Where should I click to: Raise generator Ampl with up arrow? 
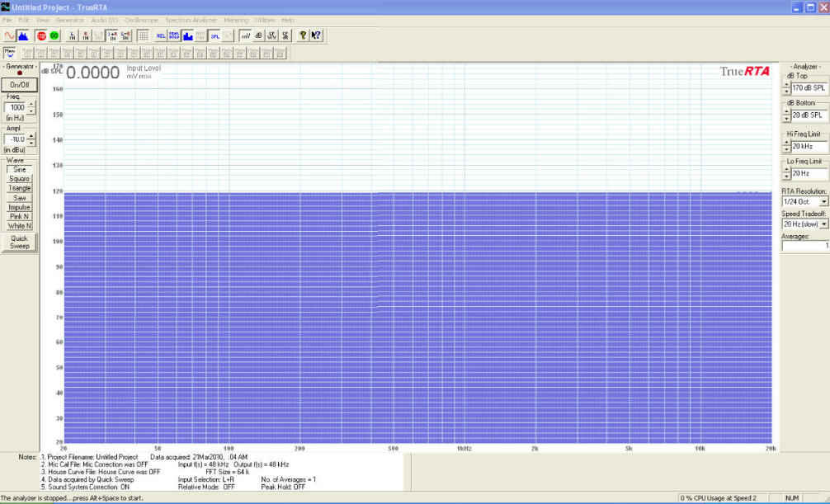click(x=31, y=137)
